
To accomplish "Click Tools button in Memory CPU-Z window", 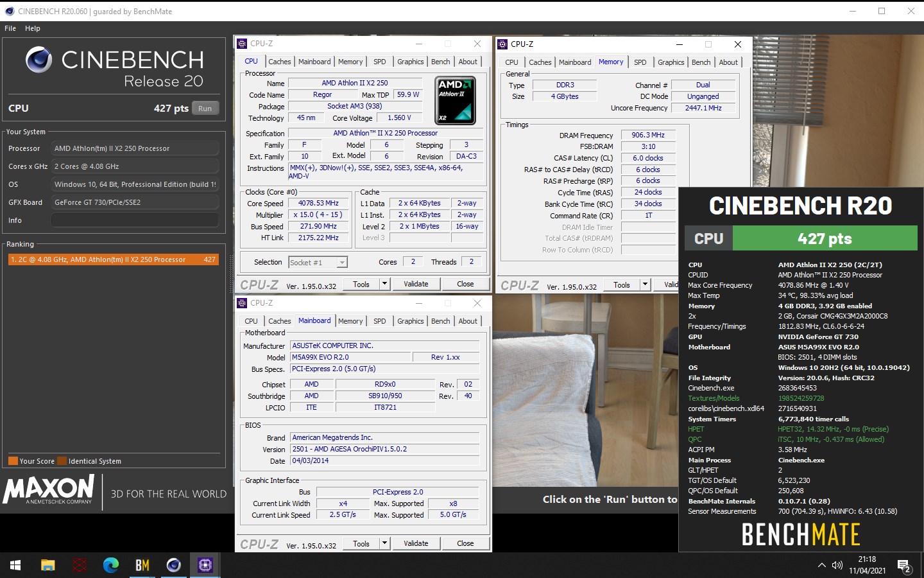I will click(x=622, y=285).
